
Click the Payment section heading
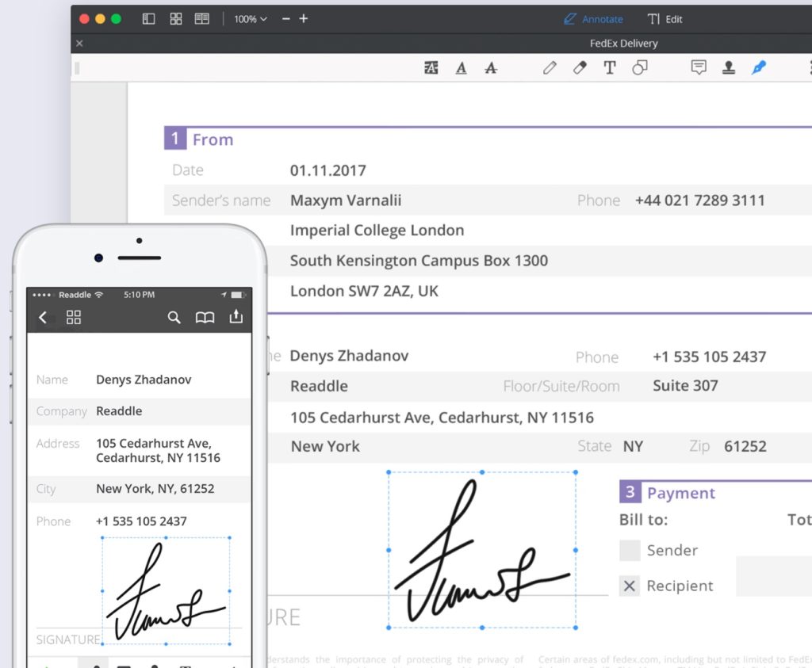pos(681,493)
